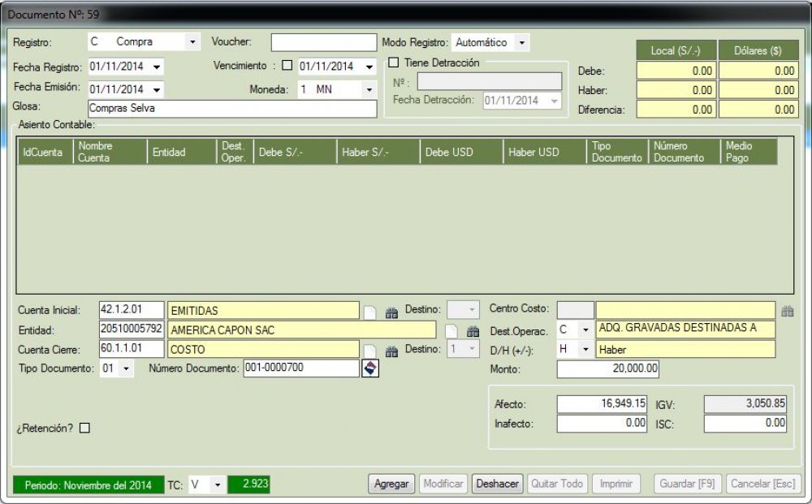Click the Imprimir button

[616, 484]
